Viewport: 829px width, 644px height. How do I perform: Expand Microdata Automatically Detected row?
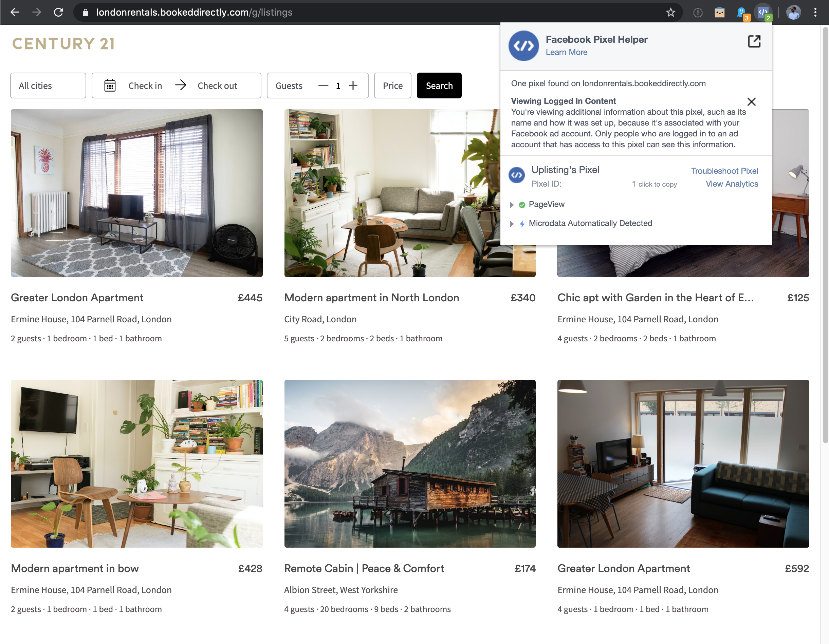tap(512, 224)
